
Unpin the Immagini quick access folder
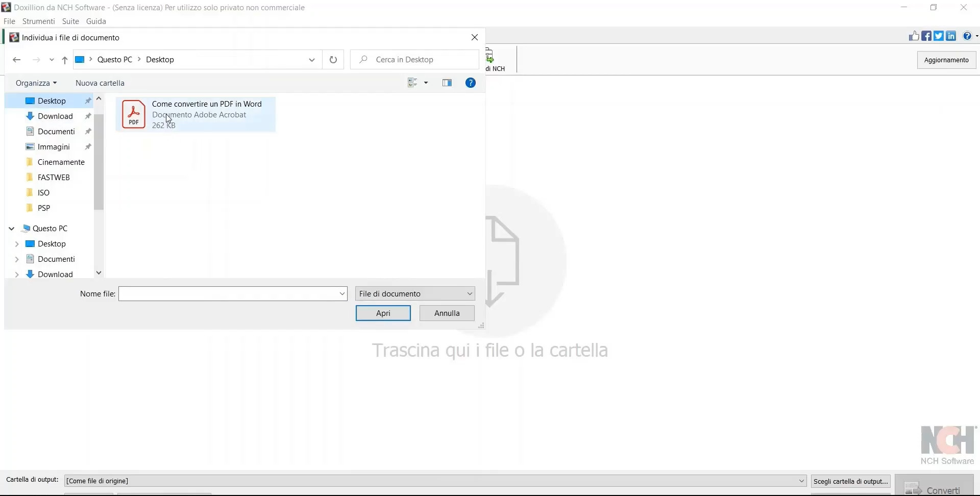(88, 146)
